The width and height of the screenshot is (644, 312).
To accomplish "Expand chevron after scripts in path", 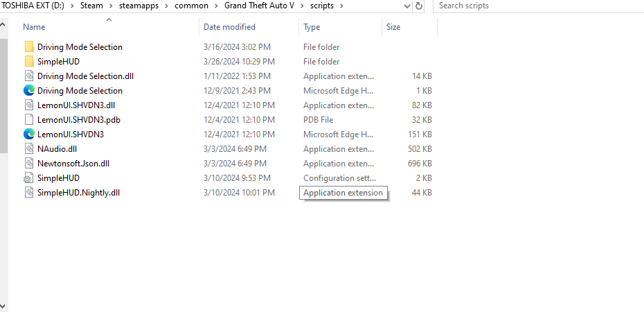I will click(x=341, y=6).
